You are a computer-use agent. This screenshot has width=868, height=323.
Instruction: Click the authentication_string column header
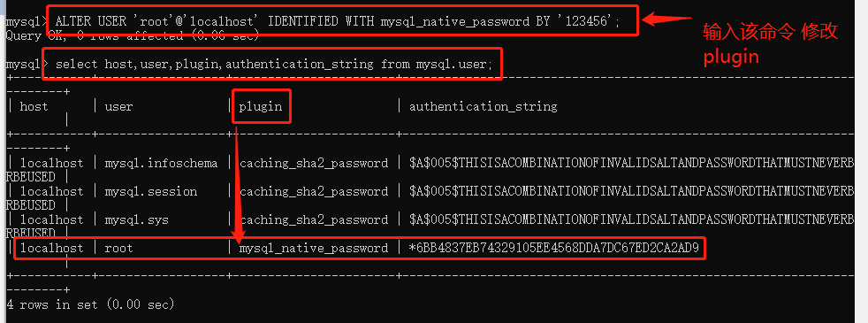click(x=483, y=106)
